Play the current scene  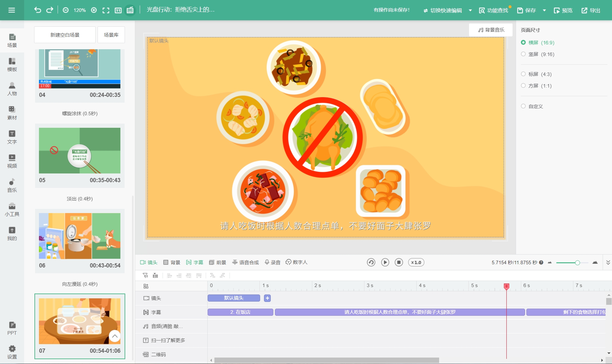(385, 263)
